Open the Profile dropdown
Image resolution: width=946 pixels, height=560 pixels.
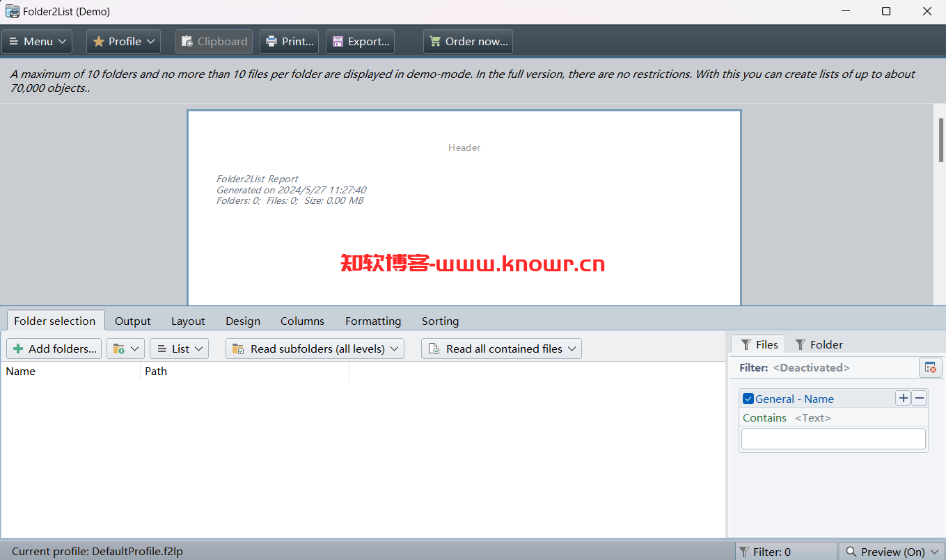(124, 42)
